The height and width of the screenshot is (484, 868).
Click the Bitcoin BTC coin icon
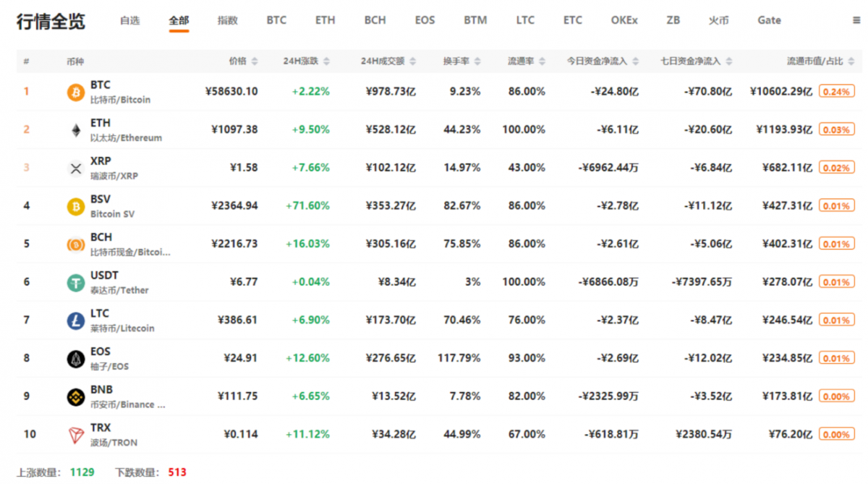click(x=76, y=92)
